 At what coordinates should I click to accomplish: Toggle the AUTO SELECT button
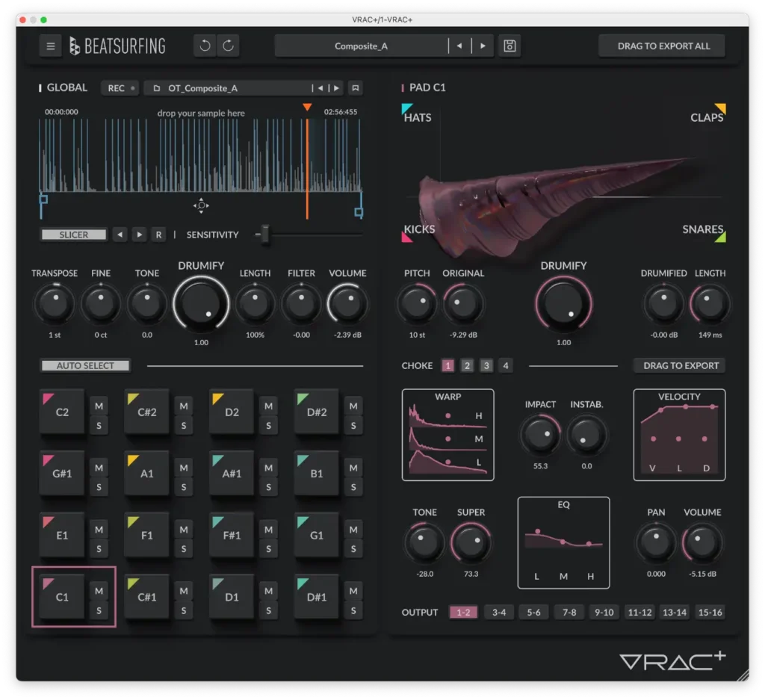coord(85,365)
